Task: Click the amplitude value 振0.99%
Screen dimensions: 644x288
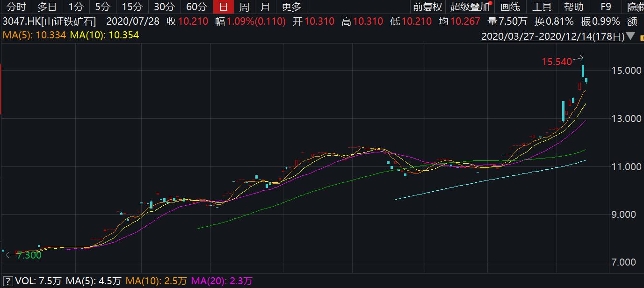Action: click(601, 21)
